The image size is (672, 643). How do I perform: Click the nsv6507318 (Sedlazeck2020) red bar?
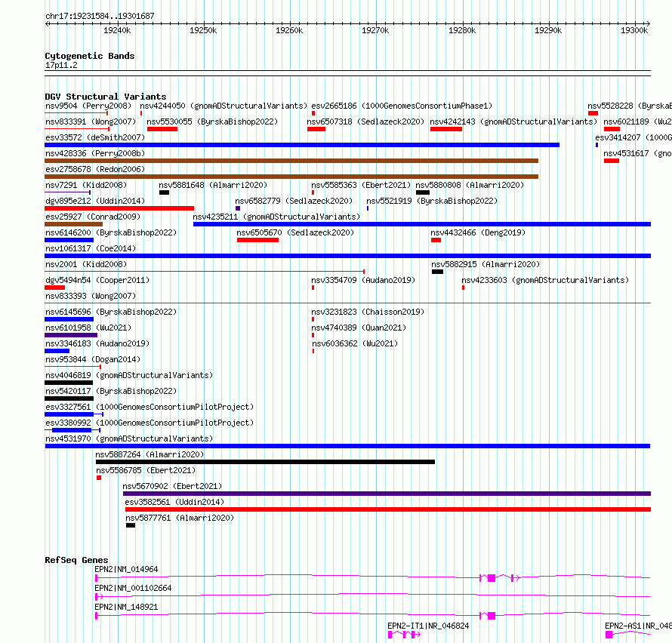316,129
